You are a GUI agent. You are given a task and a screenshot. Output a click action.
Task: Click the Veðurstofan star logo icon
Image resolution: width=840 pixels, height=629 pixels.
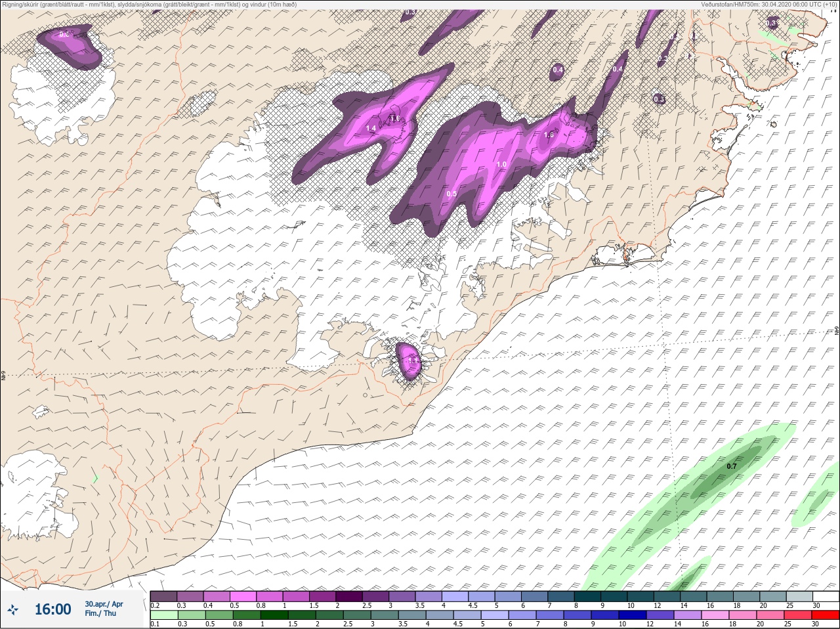point(12,609)
